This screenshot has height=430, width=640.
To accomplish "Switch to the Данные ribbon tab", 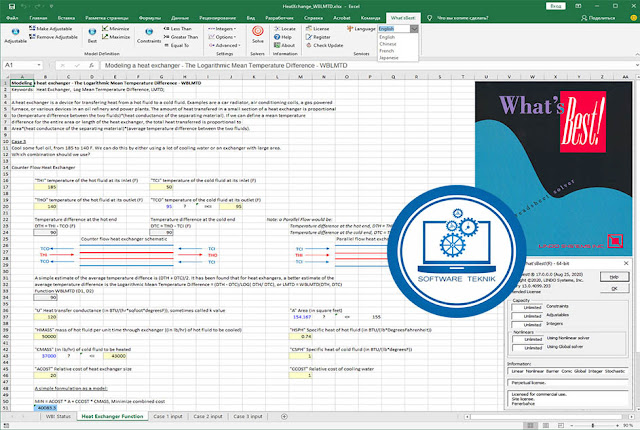I will (x=180, y=18).
